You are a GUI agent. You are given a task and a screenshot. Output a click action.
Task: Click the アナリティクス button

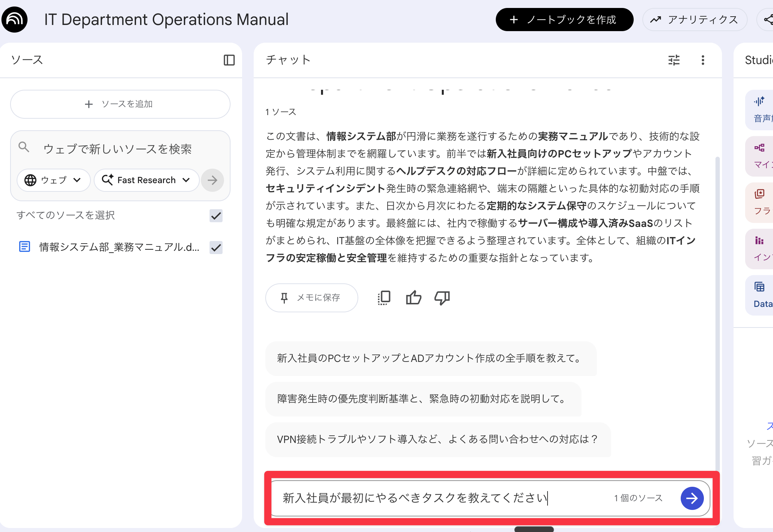click(x=695, y=20)
